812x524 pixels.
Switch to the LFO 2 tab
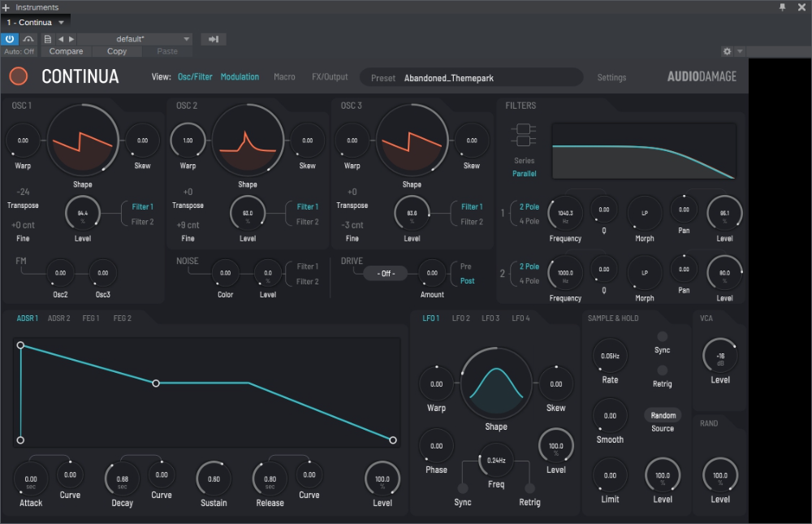pos(461,318)
